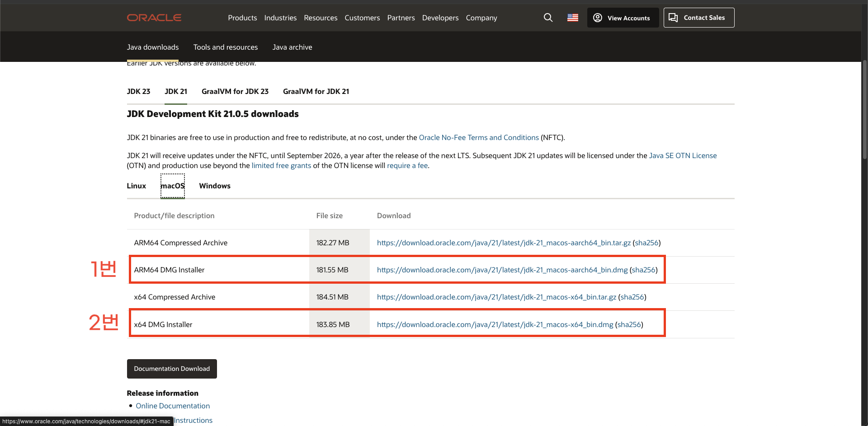Open the Company menu
This screenshot has width=868, height=426.
point(481,18)
